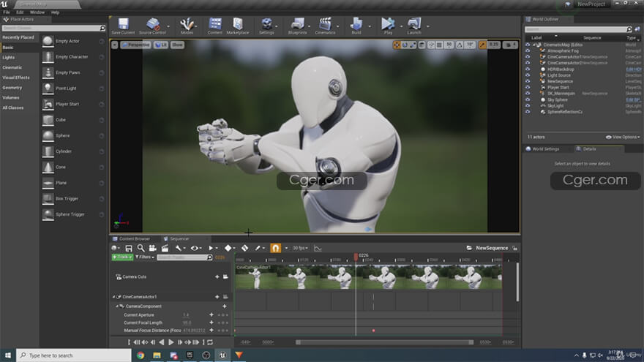Screen dimensions: 644x362
Task: Click the Build toolbar icon
Action: tap(356, 26)
